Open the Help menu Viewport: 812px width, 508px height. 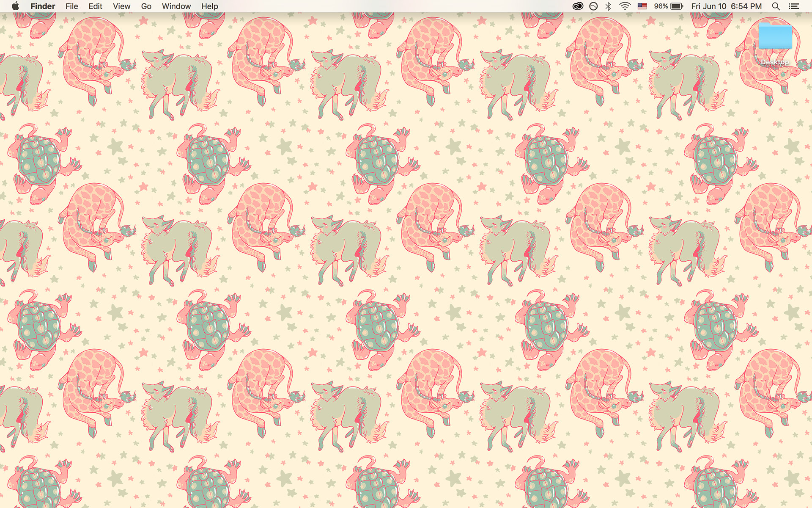209,6
